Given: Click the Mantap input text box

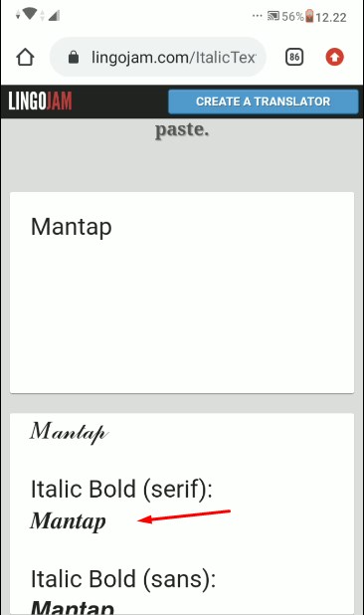Looking at the screenshot, I should coord(182,293).
